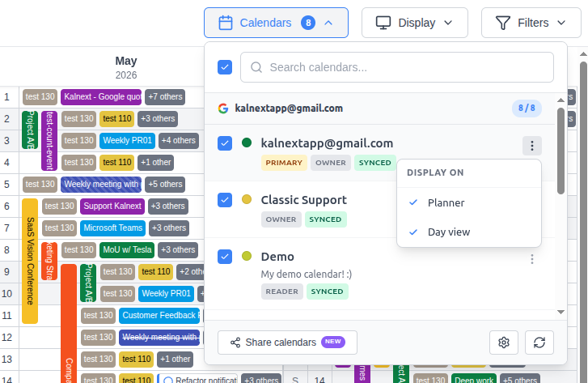The image size is (588, 383).
Task: Open Kalnext - Google quot event on May 1
Action: (x=101, y=97)
